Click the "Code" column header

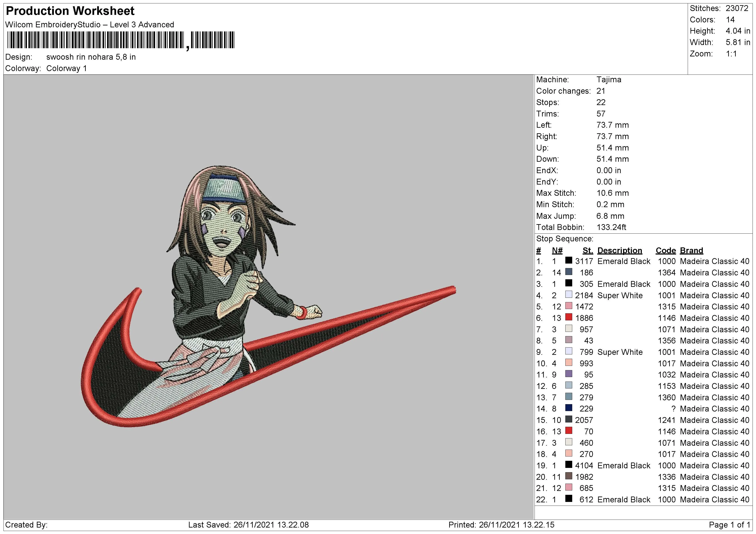point(666,251)
